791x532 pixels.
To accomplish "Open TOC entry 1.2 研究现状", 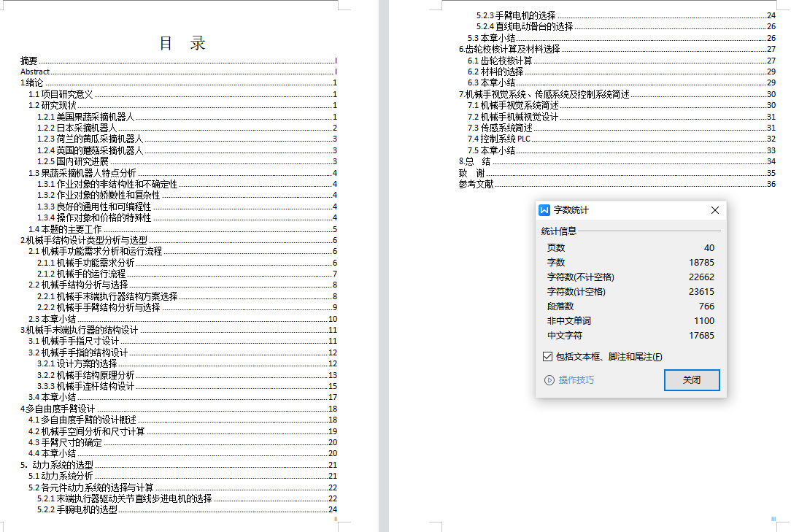I will point(182,106).
